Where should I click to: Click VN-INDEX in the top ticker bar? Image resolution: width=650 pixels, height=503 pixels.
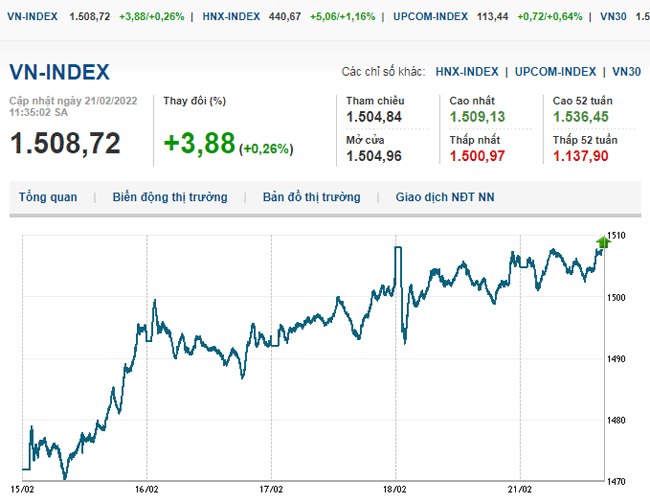[x=31, y=17]
